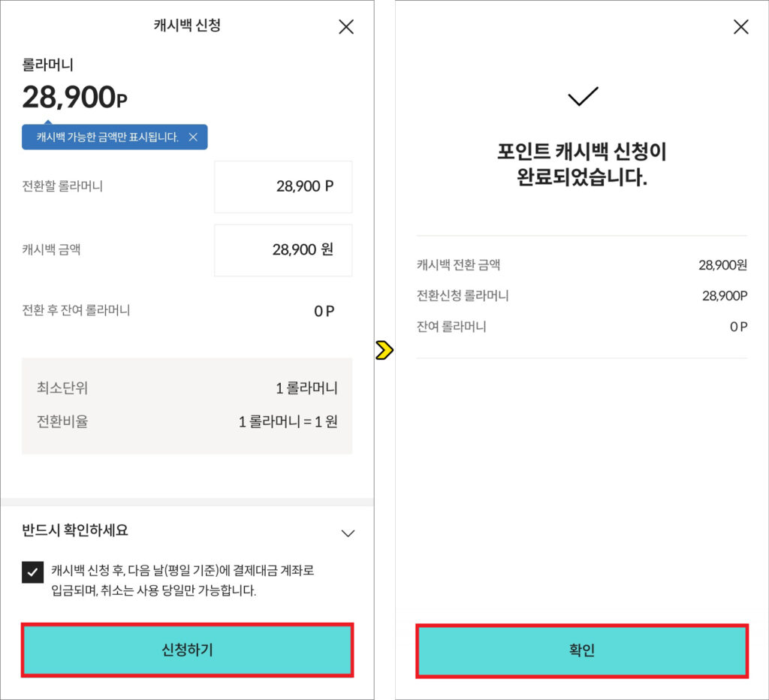
Task: Close the cashback completion screen
Action: tap(740, 27)
